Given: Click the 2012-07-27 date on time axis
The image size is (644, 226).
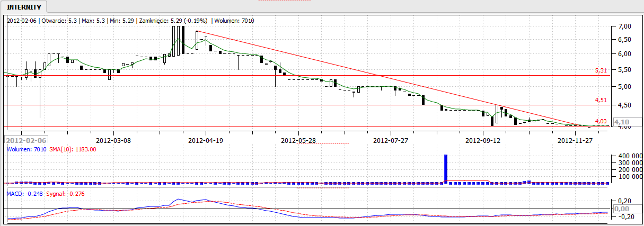Looking at the screenshot, I should [x=391, y=140].
